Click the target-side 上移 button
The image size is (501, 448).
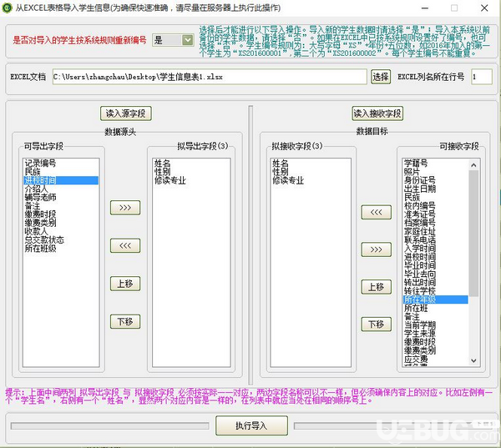[376, 287]
